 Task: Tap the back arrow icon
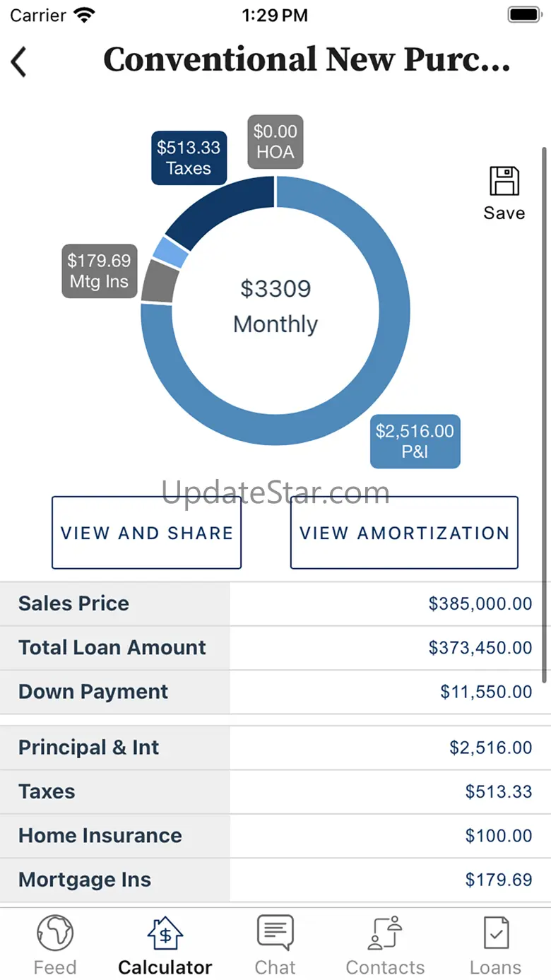click(19, 61)
